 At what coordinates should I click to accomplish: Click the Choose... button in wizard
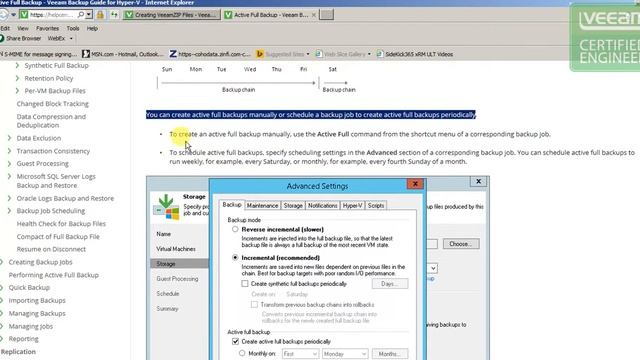(x=461, y=244)
